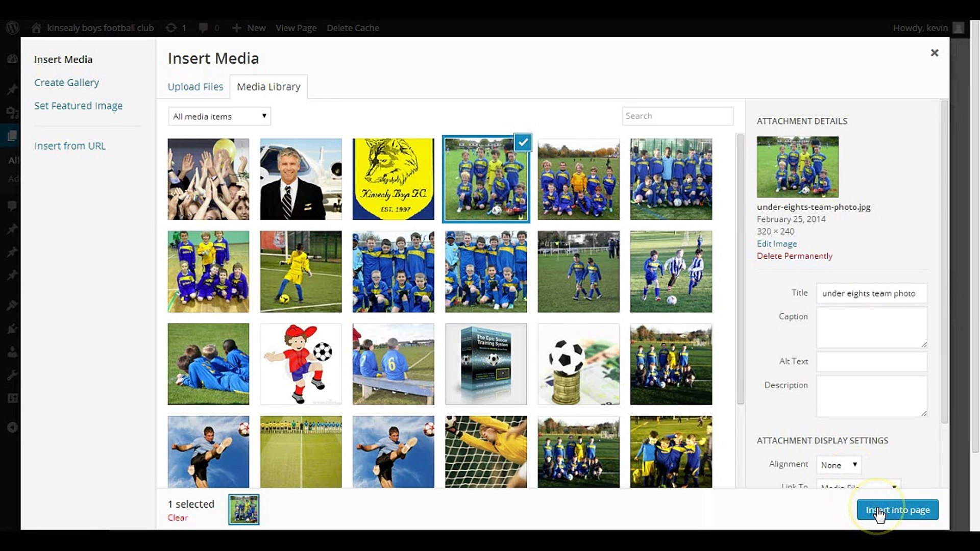
Task: Switch to the Upload Files tab
Action: tap(195, 87)
